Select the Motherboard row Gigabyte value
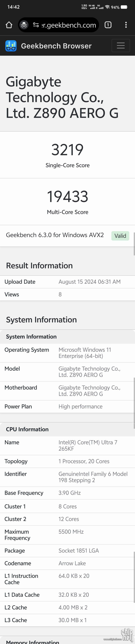135x644 pixels. click(x=90, y=391)
